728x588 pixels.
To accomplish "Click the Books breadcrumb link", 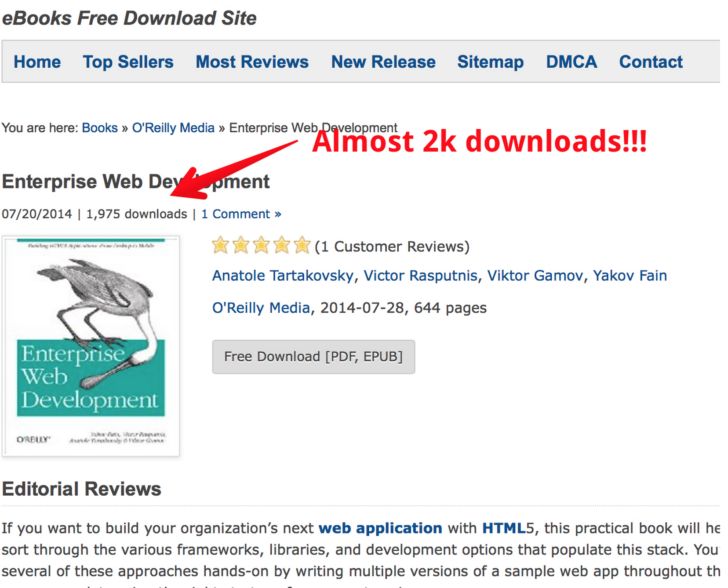I will pos(100,128).
